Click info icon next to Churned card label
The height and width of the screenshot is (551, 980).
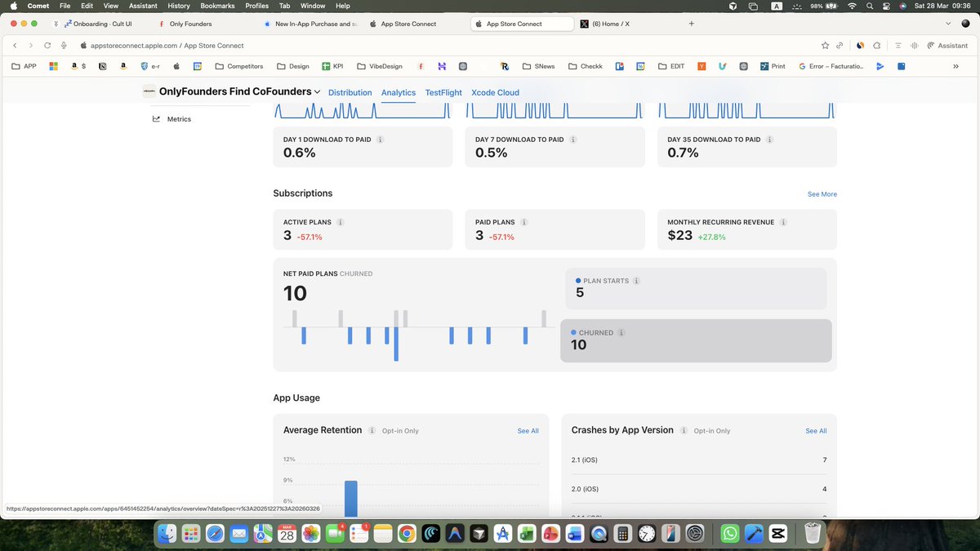pyautogui.click(x=621, y=333)
